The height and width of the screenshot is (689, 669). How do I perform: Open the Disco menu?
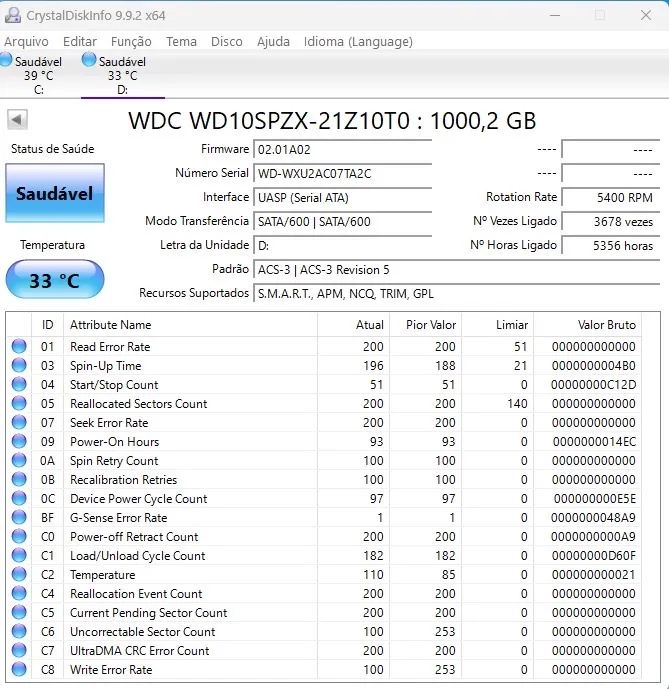pyautogui.click(x=226, y=42)
